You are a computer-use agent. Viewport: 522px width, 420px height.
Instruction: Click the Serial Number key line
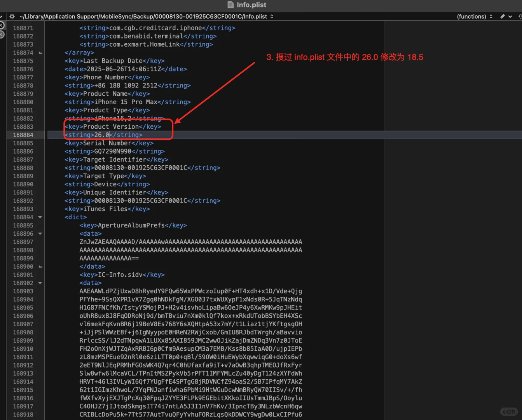tap(109, 143)
